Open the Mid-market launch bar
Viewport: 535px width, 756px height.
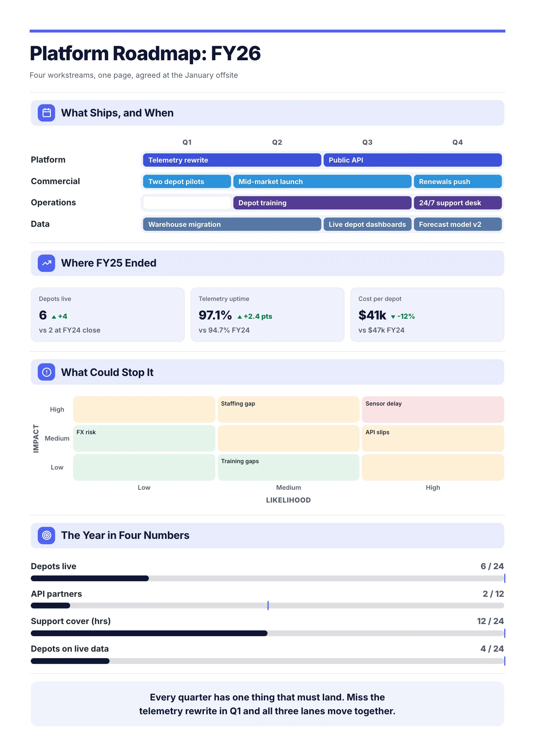[x=322, y=181]
